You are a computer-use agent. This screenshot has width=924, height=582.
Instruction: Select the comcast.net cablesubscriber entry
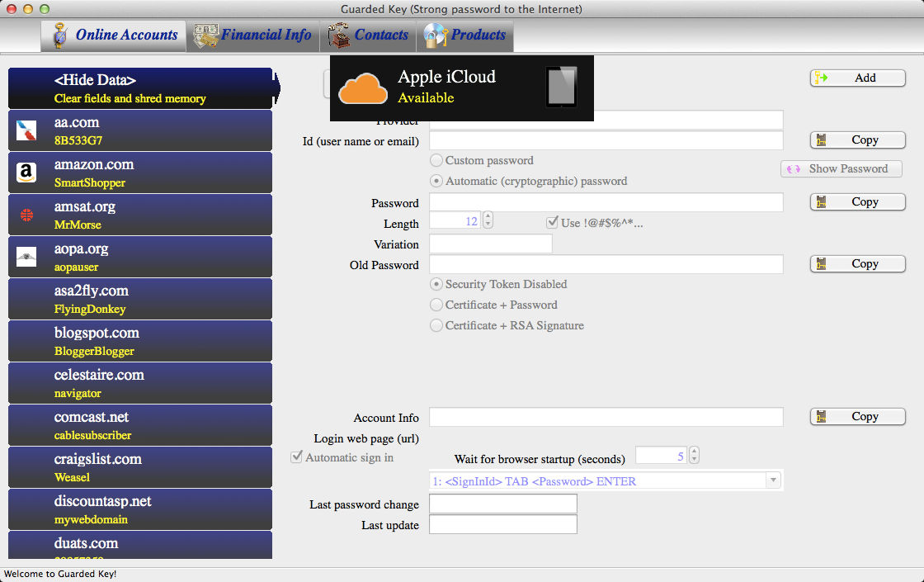140,425
